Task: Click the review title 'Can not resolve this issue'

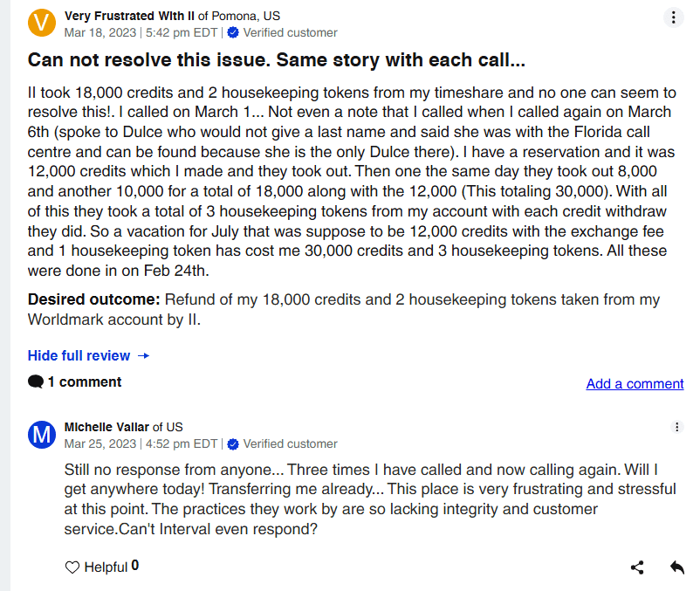Action: 276,60
